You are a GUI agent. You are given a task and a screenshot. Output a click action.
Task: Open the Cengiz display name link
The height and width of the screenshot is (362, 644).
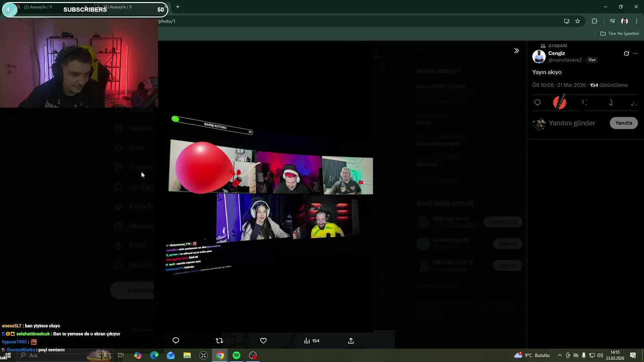point(556,53)
